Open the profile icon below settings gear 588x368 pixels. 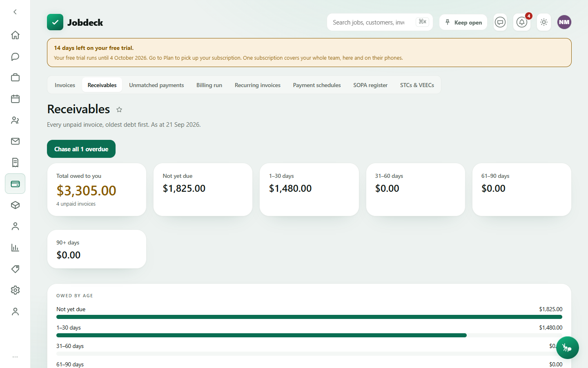15,312
